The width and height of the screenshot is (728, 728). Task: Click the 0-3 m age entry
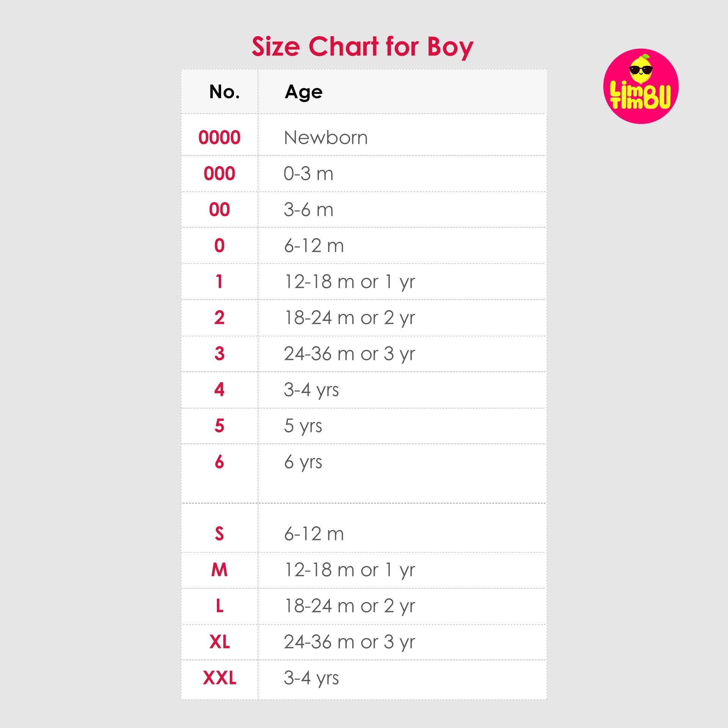[309, 174]
